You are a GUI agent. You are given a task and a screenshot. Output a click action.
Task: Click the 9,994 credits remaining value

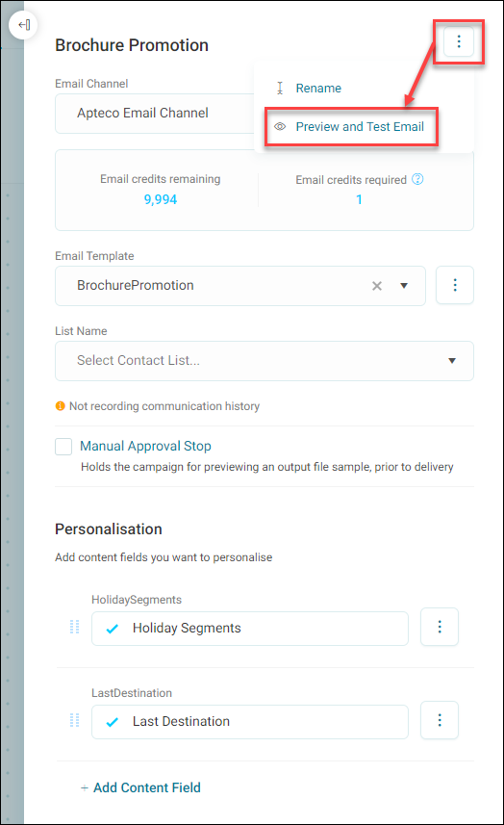pyautogui.click(x=161, y=199)
